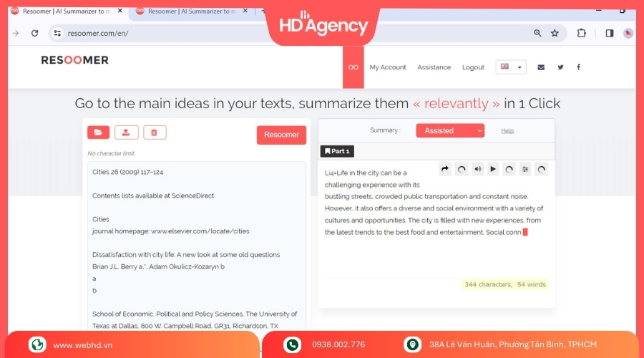Click the trash icon to clear text
Viewport: 644px width, 358px height.
point(155,132)
